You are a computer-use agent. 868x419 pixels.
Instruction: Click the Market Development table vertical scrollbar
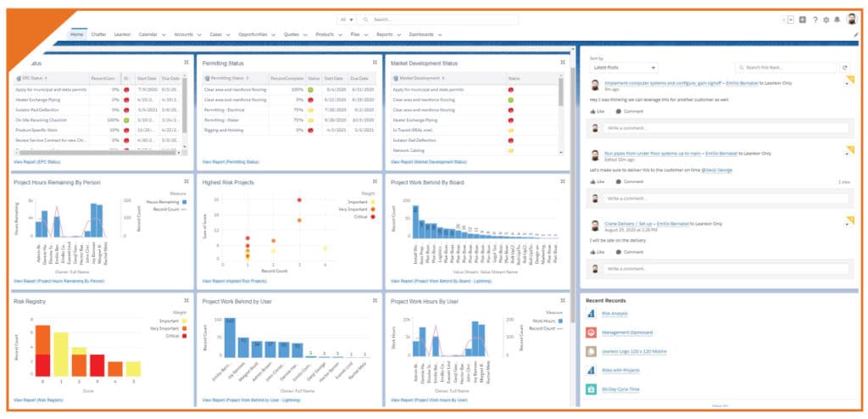click(x=561, y=92)
